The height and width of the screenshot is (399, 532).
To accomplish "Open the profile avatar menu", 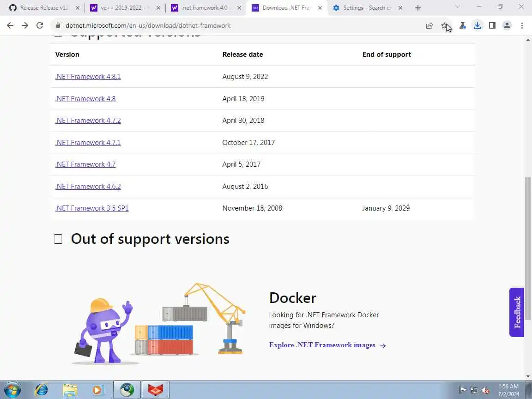I will 507,25.
